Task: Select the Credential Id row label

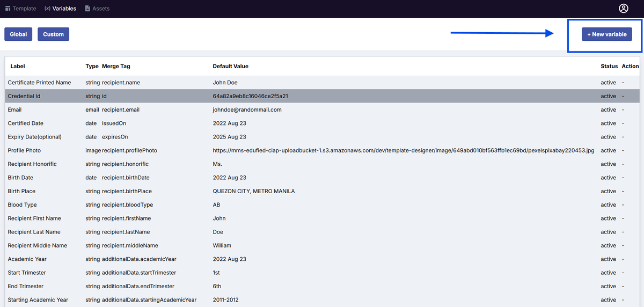Action: tap(24, 96)
